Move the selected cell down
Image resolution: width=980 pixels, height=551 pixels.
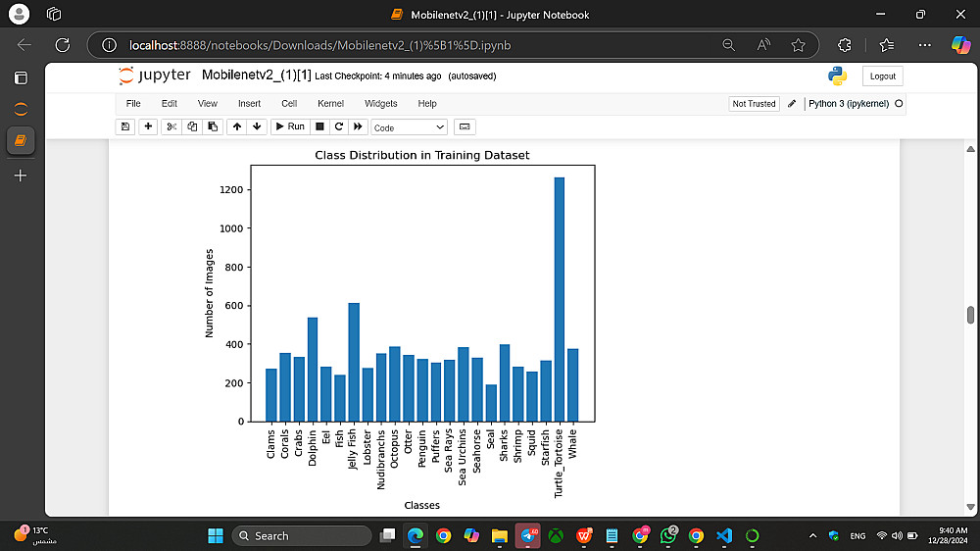click(257, 126)
